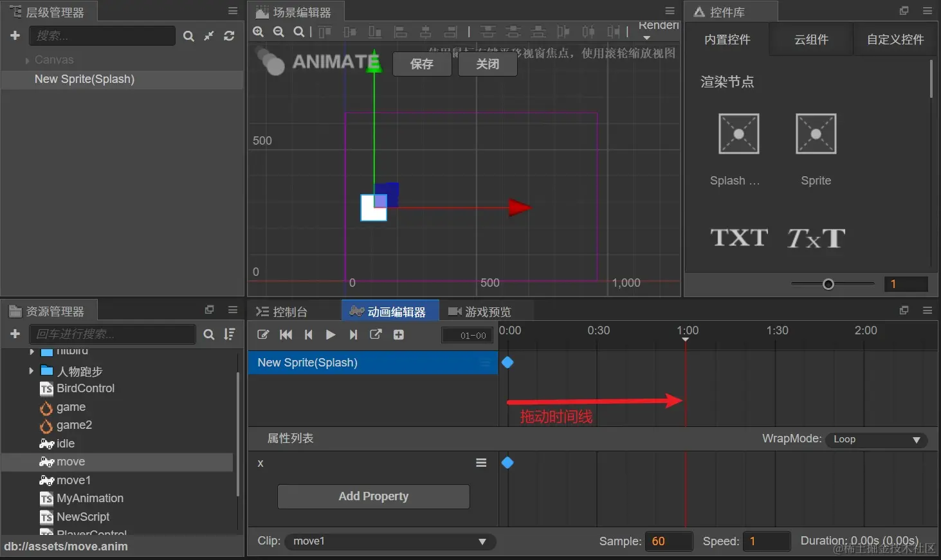Viewport: 941px width, 560px height.
Task: Click the 保存 button to save the animation
Action: pos(422,64)
